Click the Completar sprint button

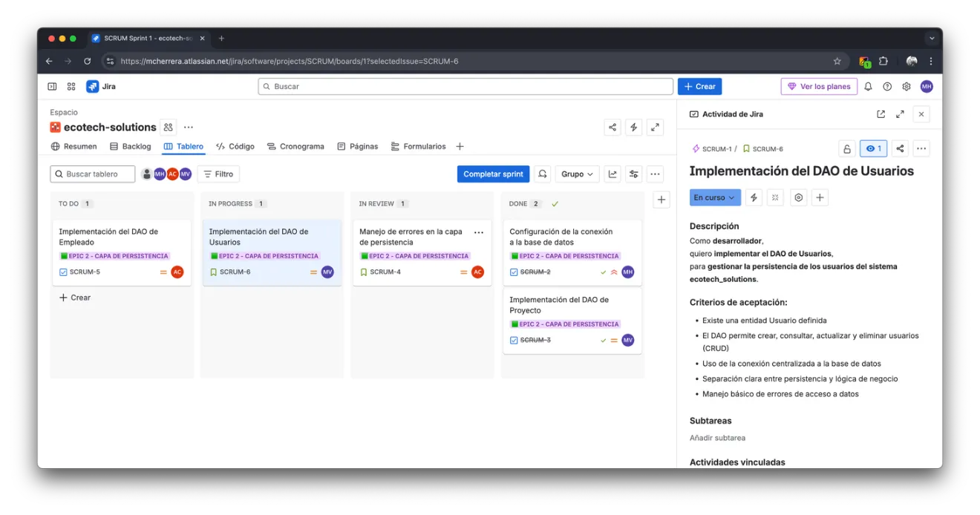tap(493, 174)
